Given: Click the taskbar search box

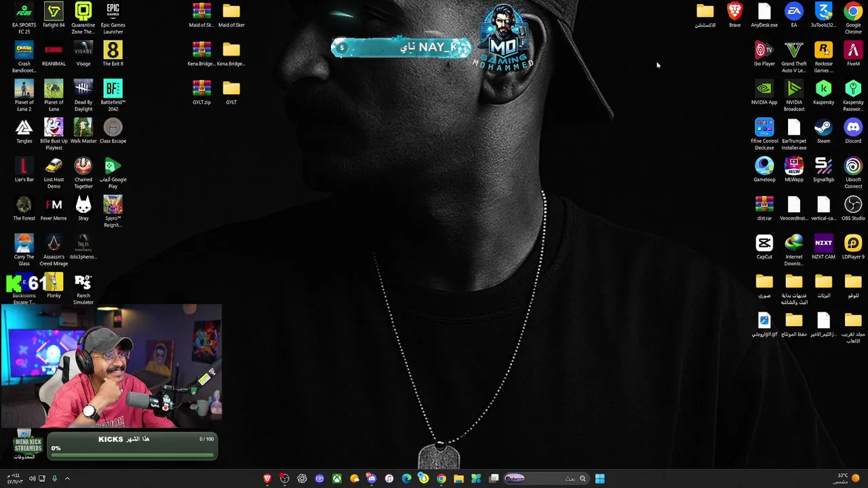Looking at the screenshot, I should point(545,479).
